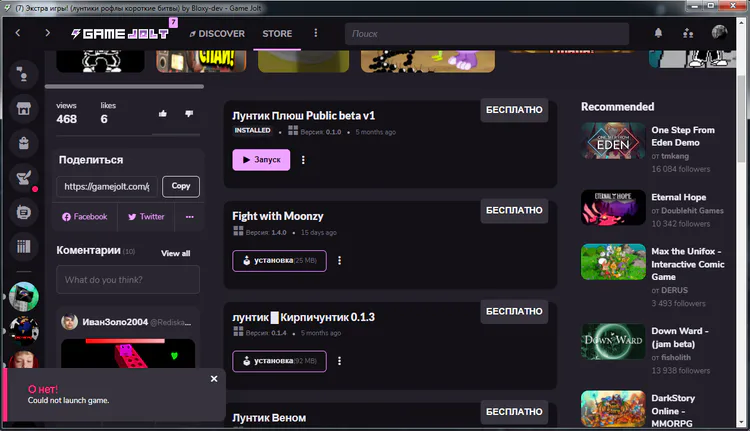Viewport: 750px width, 431px height.
Task: Dislike the game with thumbs down
Action: click(189, 114)
